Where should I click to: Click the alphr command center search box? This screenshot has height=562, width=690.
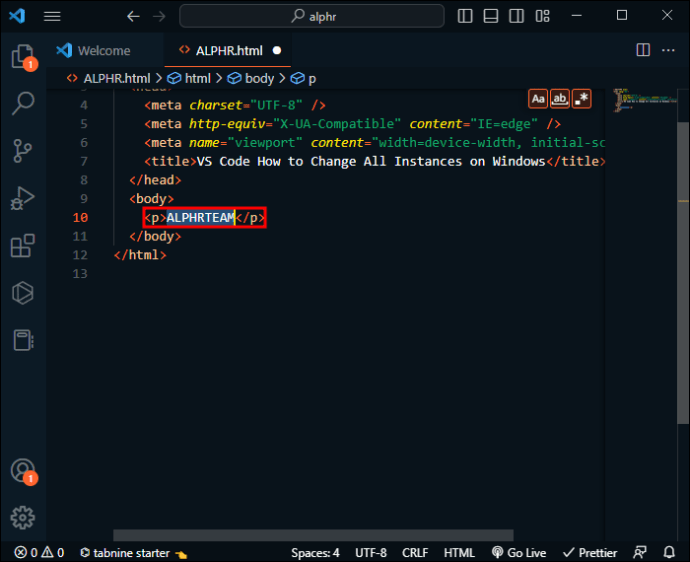[313, 16]
